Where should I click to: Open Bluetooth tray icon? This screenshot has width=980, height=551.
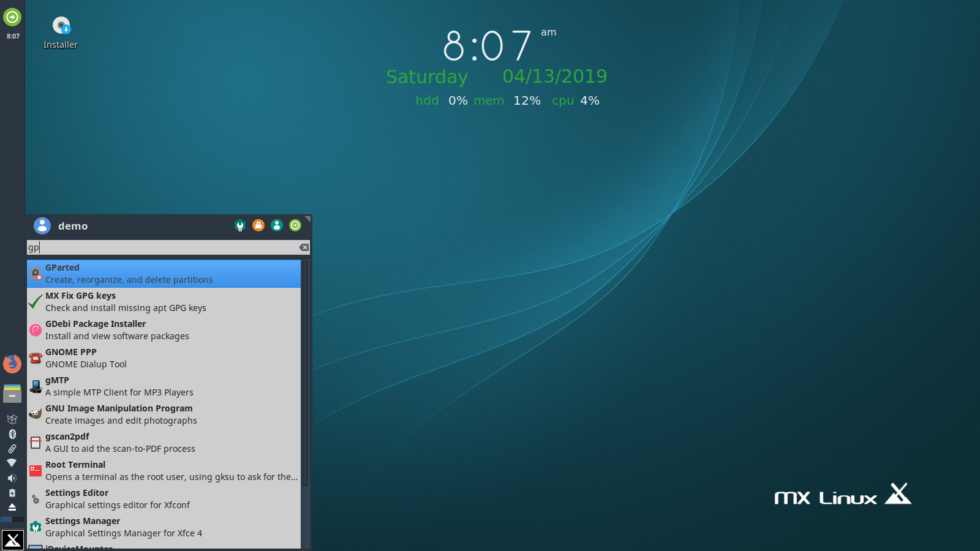point(12,434)
